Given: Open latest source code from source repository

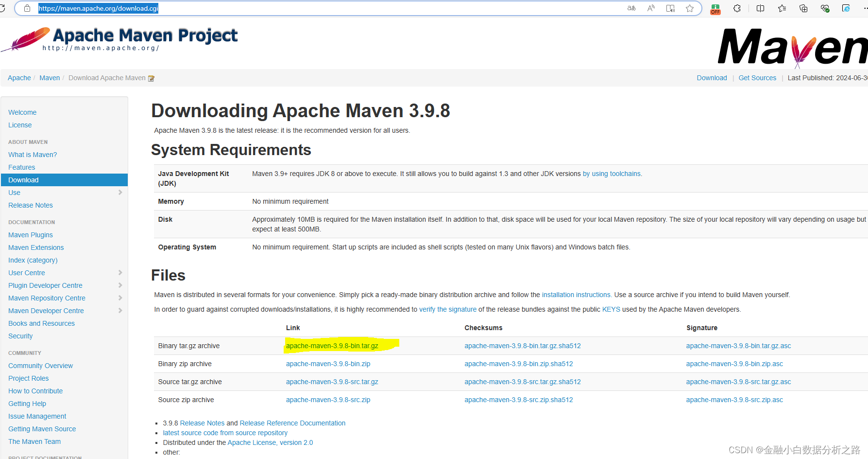Looking at the screenshot, I should [225, 433].
